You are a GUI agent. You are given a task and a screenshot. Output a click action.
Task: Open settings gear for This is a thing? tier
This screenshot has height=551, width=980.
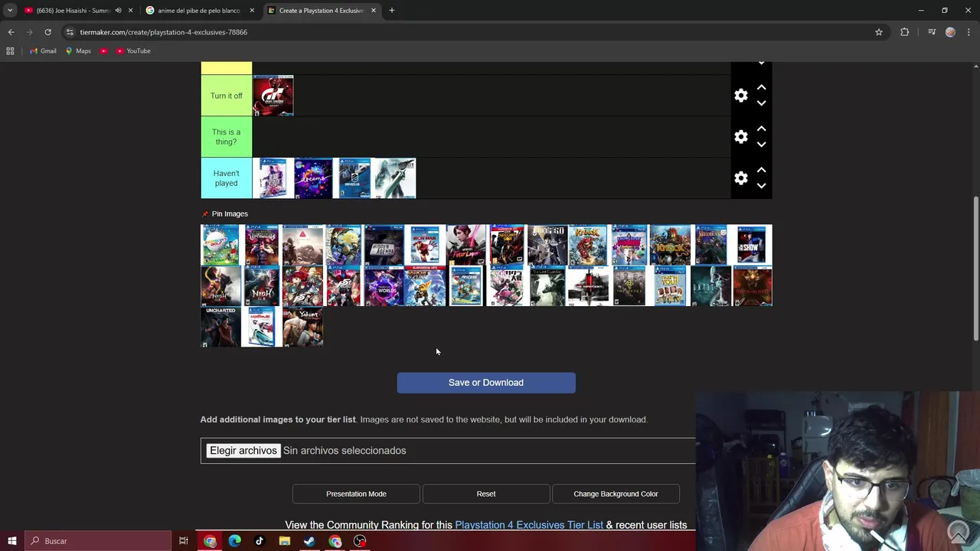click(x=740, y=137)
